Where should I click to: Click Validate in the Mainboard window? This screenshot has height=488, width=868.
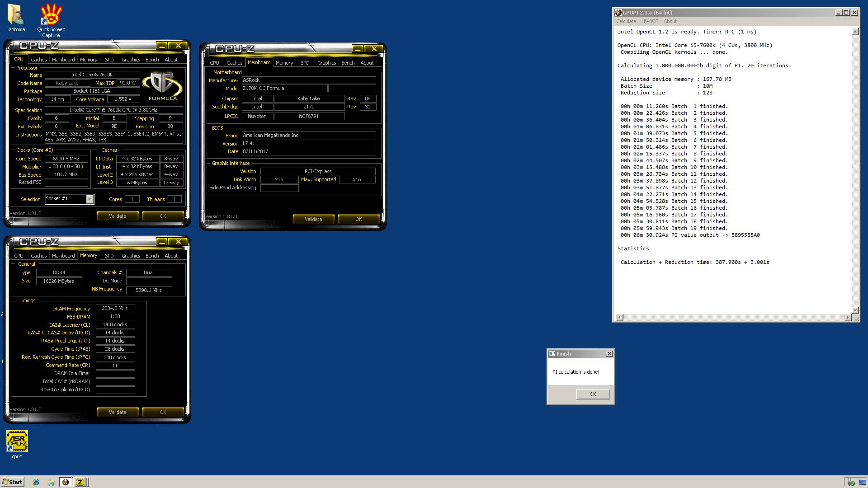coord(313,219)
